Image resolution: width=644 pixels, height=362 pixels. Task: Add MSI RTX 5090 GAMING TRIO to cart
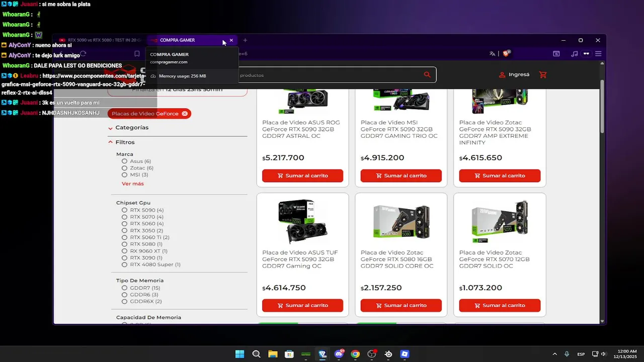(x=401, y=175)
